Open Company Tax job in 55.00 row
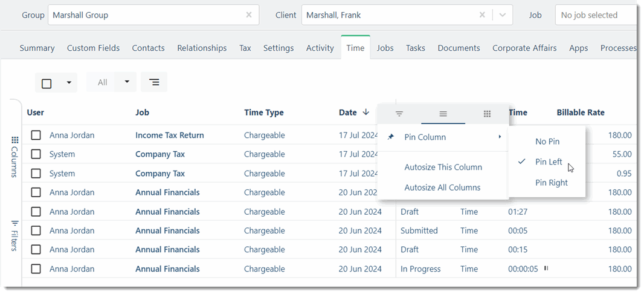Image resolution: width=644 pixels, height=294 pixels. pyautogui.click(x=160, y=154)
